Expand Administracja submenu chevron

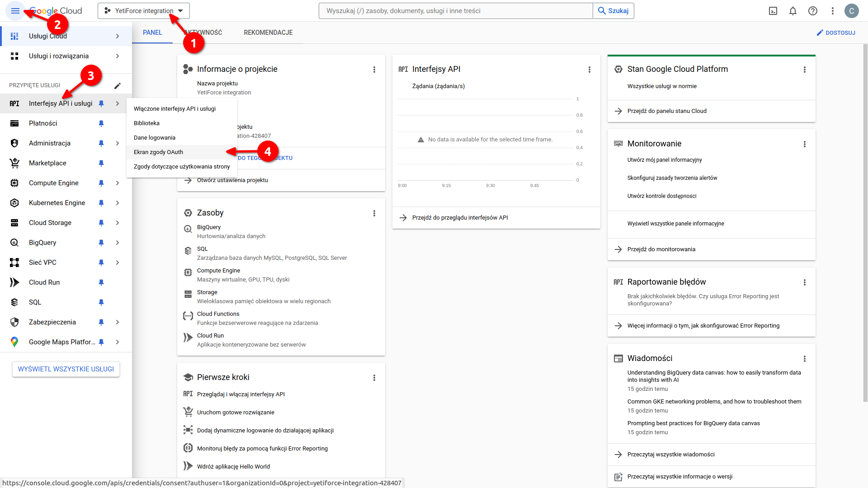(x=118, y=143)
